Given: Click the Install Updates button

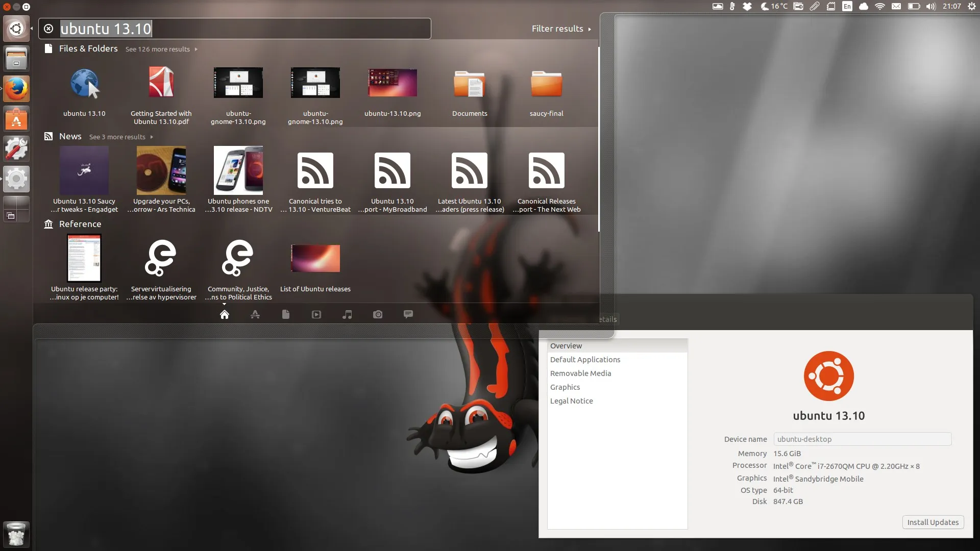Looking at the screenshot, I should tap(933, 522).
